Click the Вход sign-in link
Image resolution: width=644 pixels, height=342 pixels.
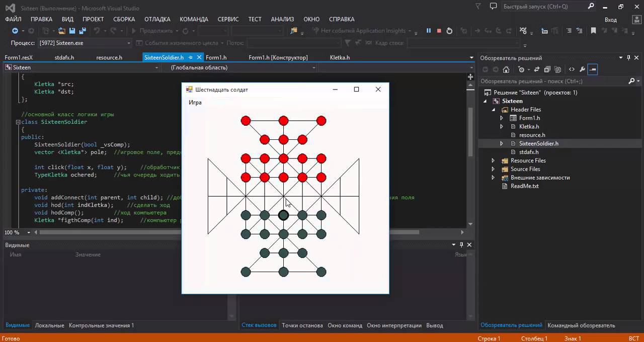point(610,20)
